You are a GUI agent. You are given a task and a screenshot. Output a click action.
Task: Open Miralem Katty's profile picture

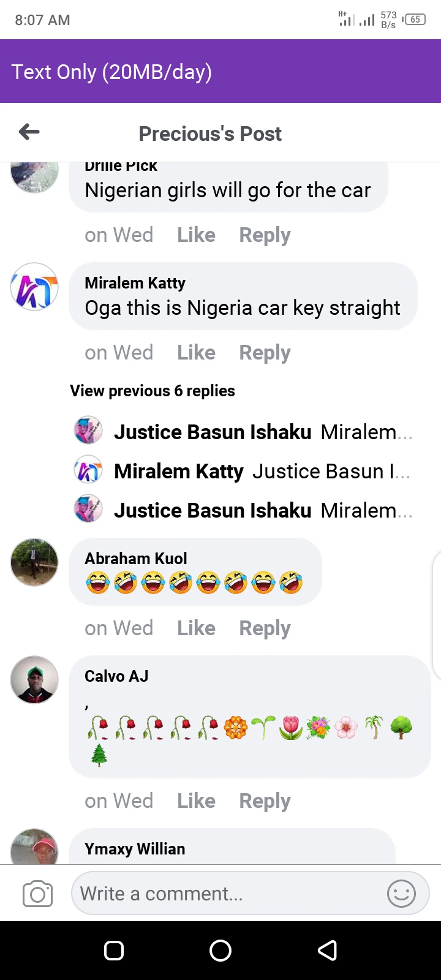[34, 287]
